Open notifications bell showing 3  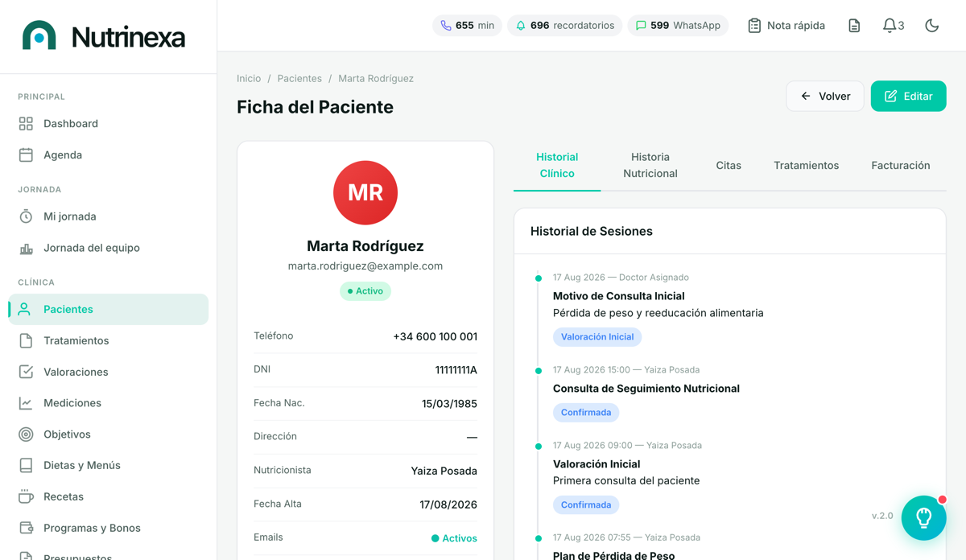[x=893, y=26]
